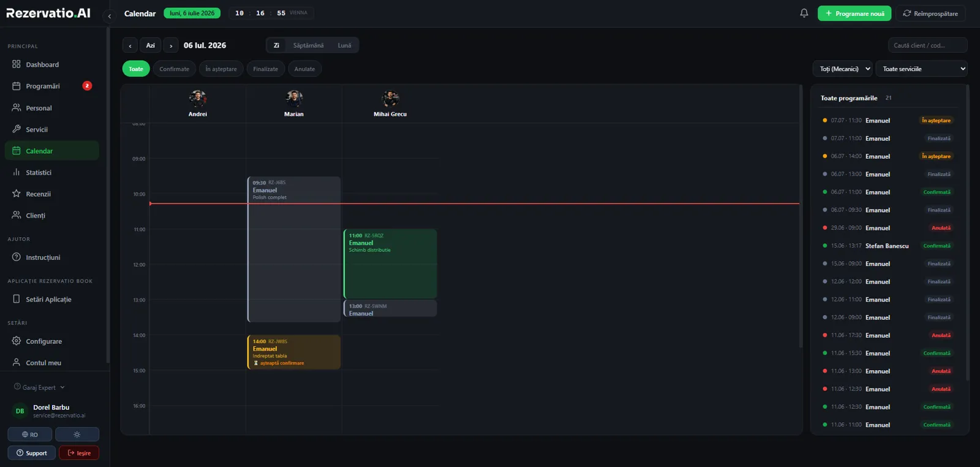This screenshot has height=467, width=980.
Task: Collapse the sidebar with the chevron button
Action: [109, 16]
